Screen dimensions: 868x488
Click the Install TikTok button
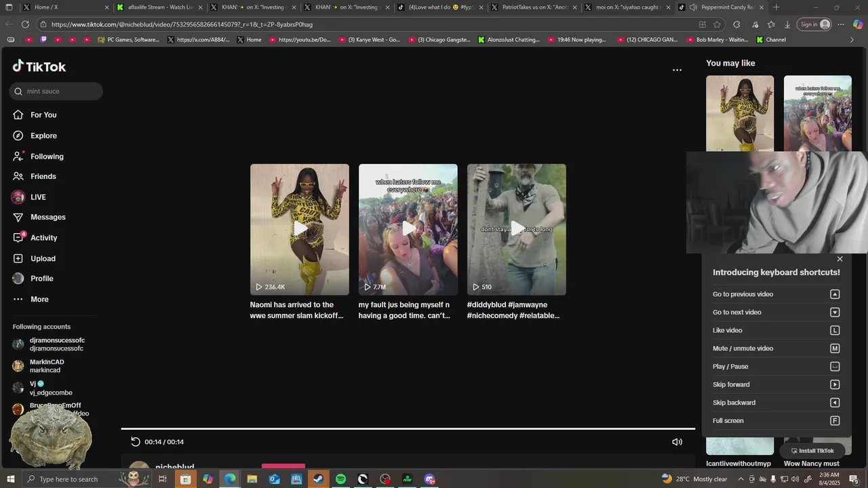[x=812, y=451]
